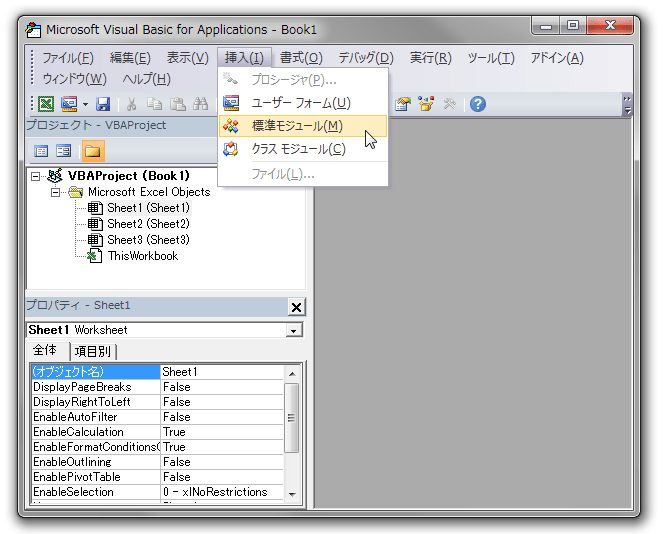Click the Cut scissors icon
Viewport: 663px width, 534px height.
[x=132, y=104]
